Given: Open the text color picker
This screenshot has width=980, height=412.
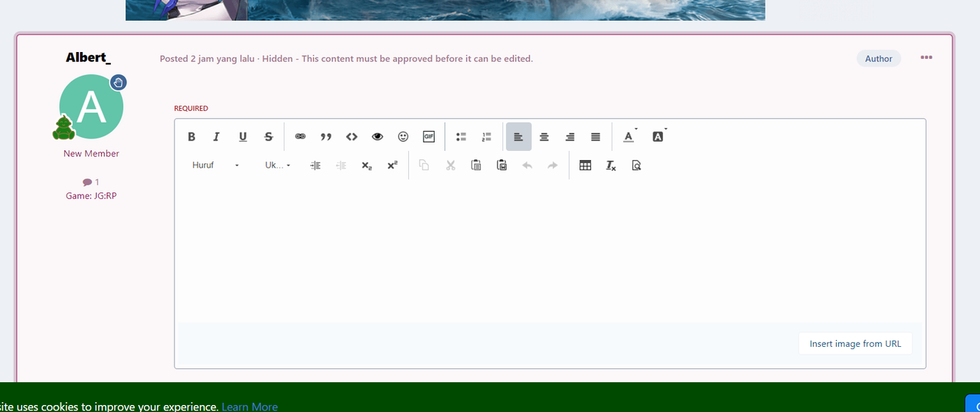Looking at the screenshot, I should point(629,137).
